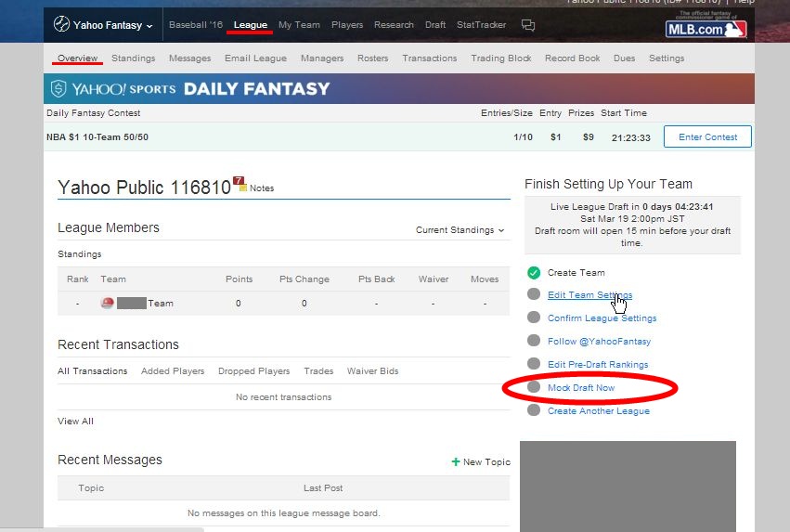Open the Baseball '16 nav item
The width and height of the screenshot is (790, 532).
(196, 25)
